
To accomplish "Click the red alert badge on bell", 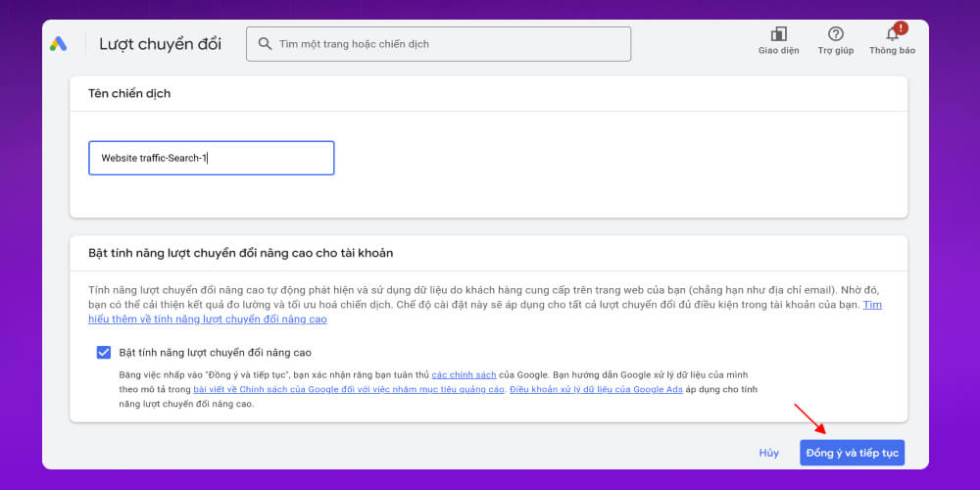I will pyautogui.click(x=901, y=27).
